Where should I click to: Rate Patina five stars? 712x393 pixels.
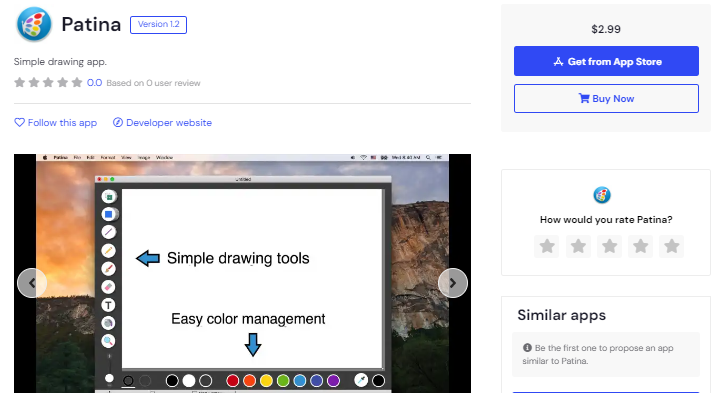[672, 246]
